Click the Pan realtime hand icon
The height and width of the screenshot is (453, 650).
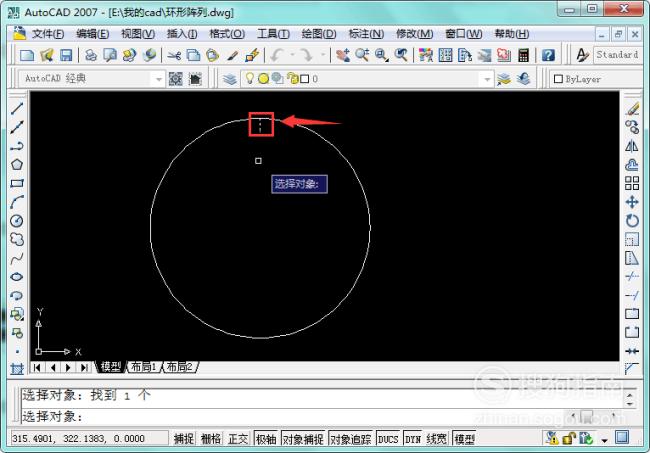(x=343, y=55)
